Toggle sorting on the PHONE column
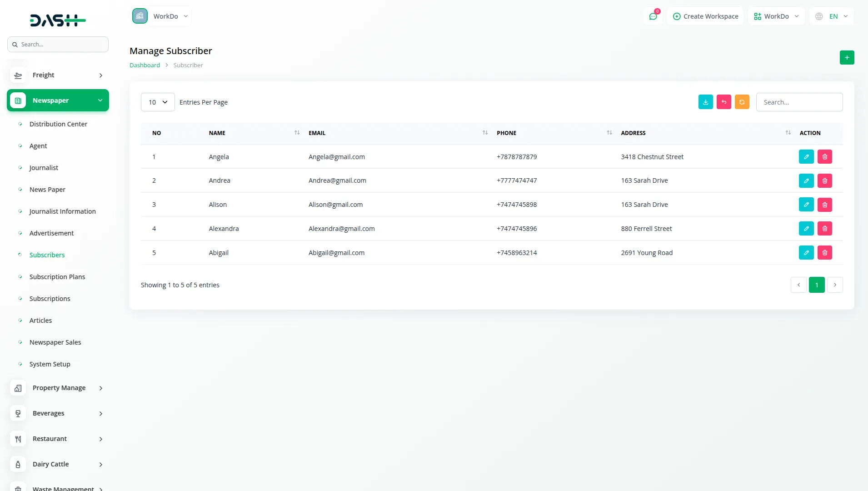The width and height of the screenshot is (868, 491). coord(609,132)
